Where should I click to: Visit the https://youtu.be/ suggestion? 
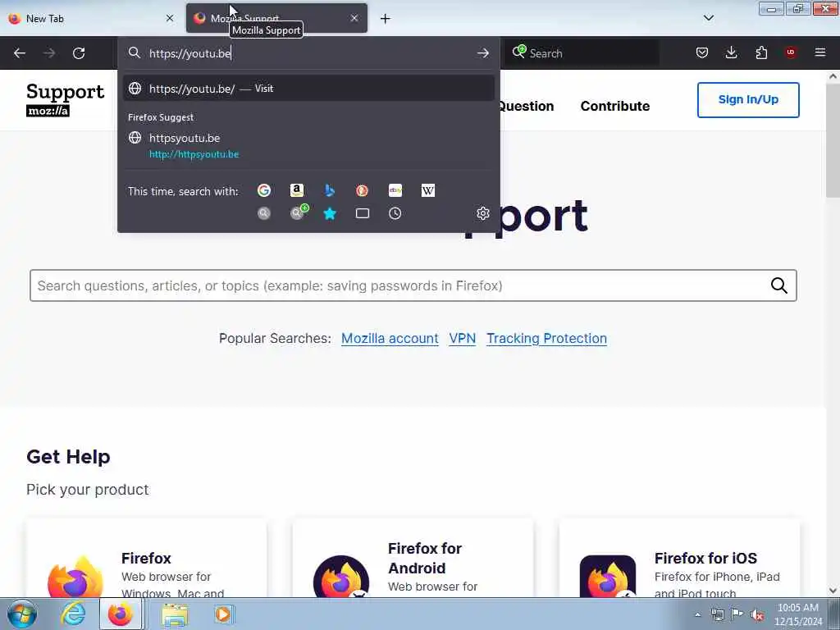click(x=308, y=89)
